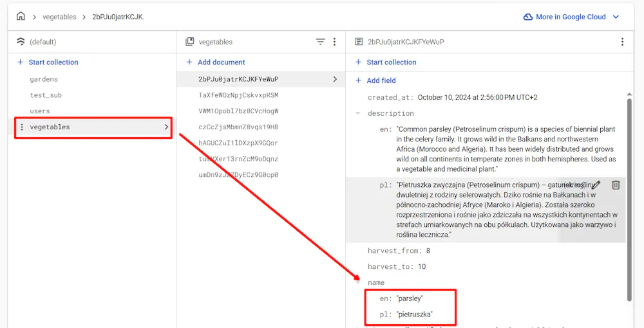Click Add field in the document panel

click(375, 80)
